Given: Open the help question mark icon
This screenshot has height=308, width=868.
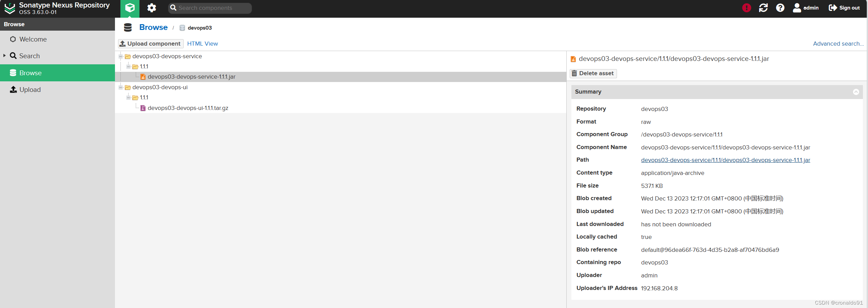Looking at the screenshot, I should click(x=780, y=8).
